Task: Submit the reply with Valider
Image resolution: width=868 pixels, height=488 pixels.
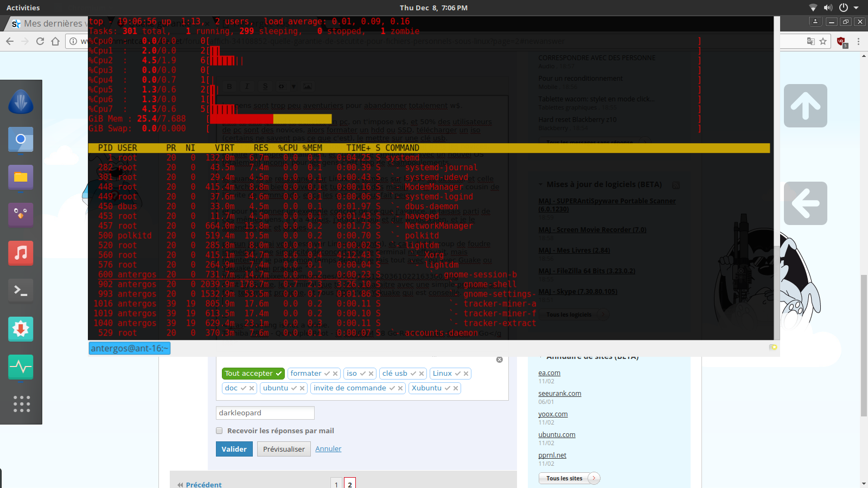Action: pos(234,449)
